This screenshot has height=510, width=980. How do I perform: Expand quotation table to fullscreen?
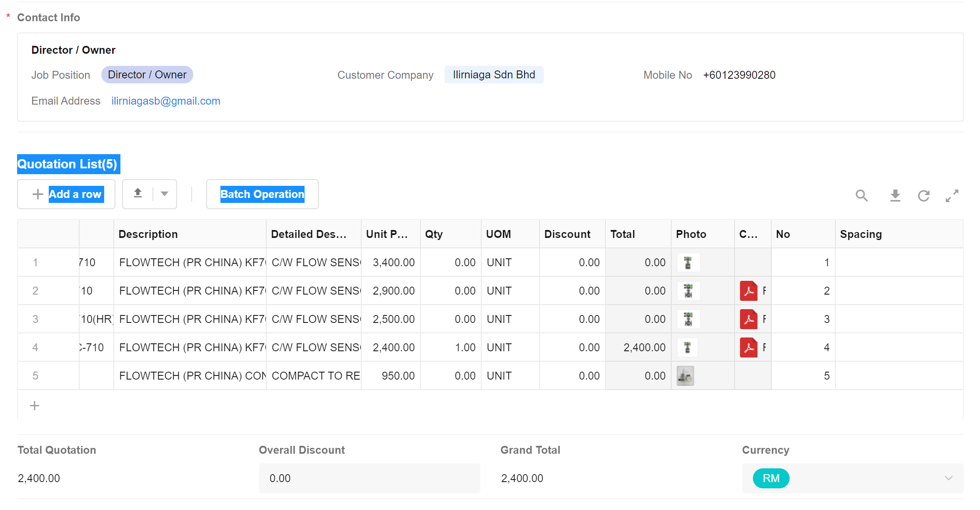coord(952,195)
